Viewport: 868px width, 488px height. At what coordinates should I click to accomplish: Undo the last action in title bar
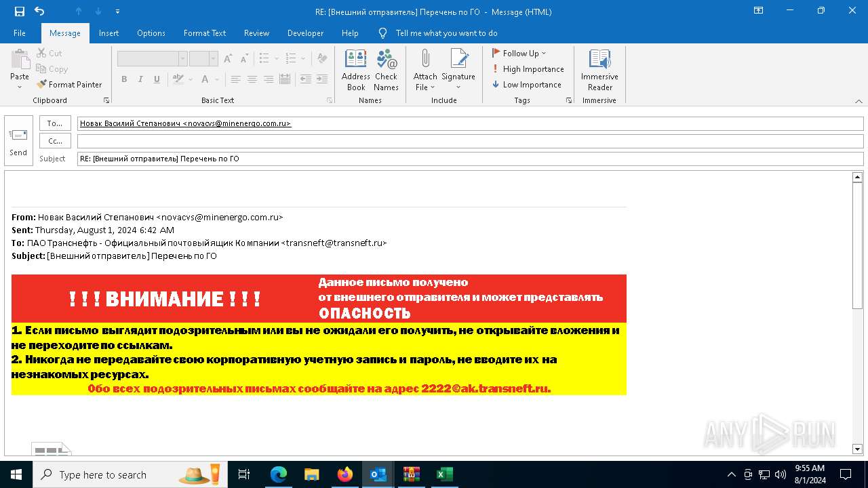(39, 12)
